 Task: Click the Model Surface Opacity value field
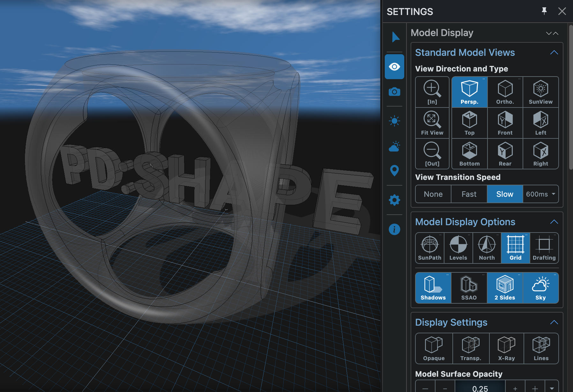click(480, 388)
